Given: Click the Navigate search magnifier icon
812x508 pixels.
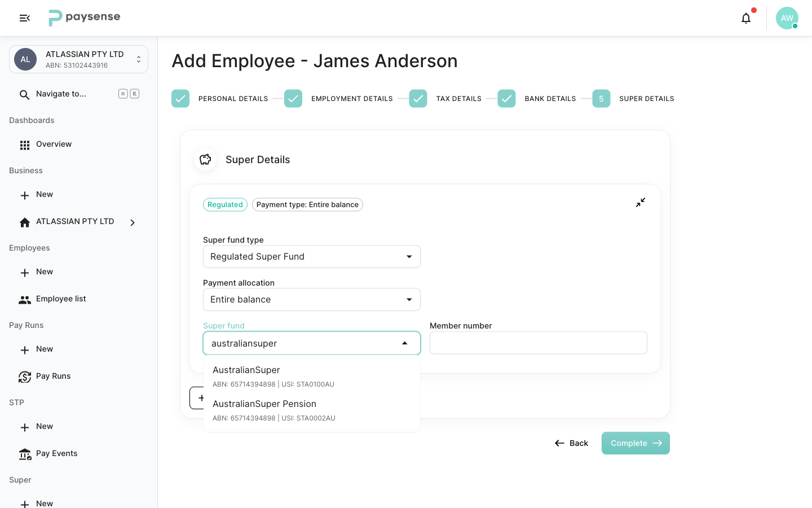Looking at the screenshot, I should click(x=24, y=94).
